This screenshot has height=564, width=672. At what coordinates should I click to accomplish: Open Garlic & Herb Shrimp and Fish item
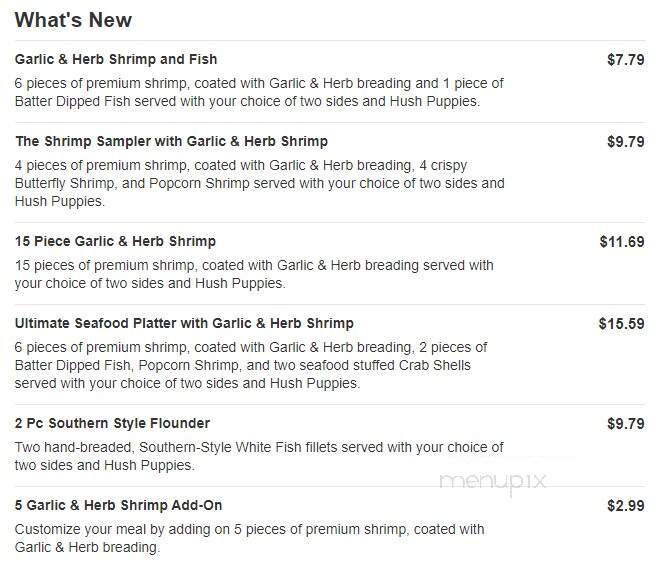point(116,59)
